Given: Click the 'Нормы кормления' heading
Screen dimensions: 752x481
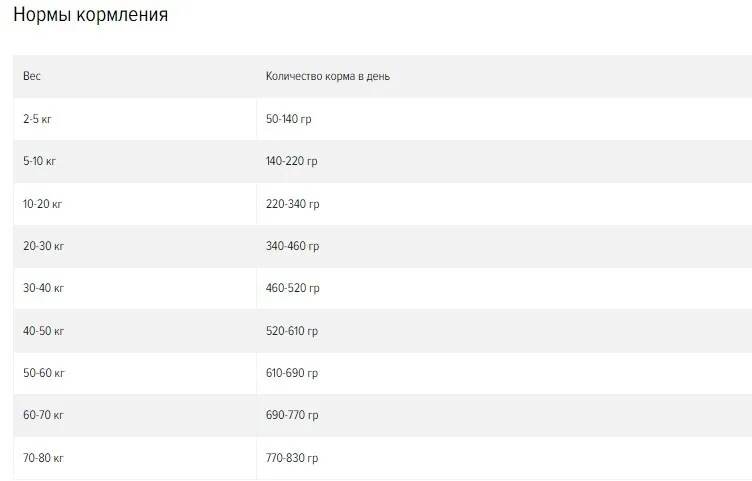Looking at the screenshot, I should pos(91,15).
